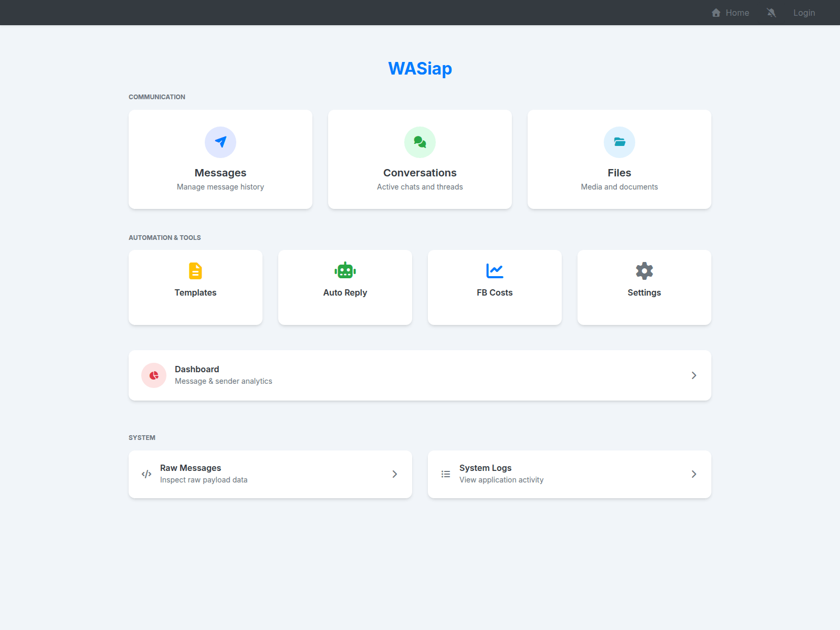The width and height of the screenshot is (840, 630).
Task: Click the red Dashboard pie chart icon
Action: click(x=154, y=375)
